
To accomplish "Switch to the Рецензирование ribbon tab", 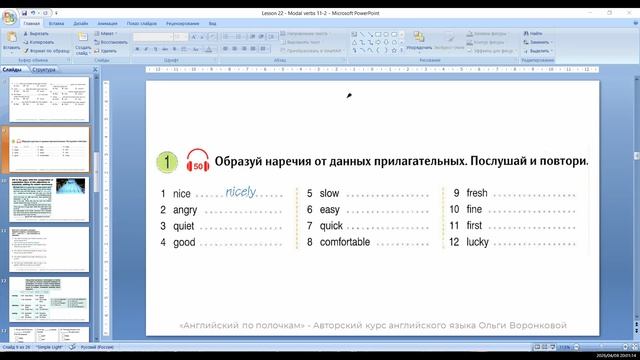I will pyautogui.click(x=182, y=24).
